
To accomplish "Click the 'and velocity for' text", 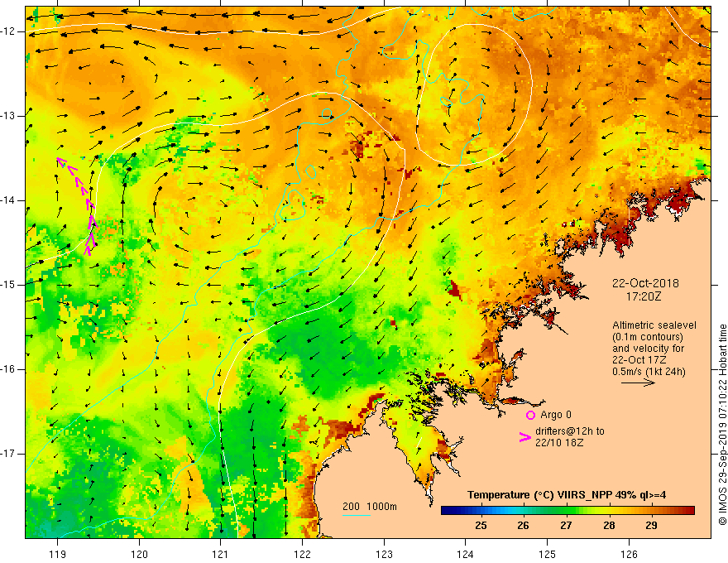I will tap(648, 349).
